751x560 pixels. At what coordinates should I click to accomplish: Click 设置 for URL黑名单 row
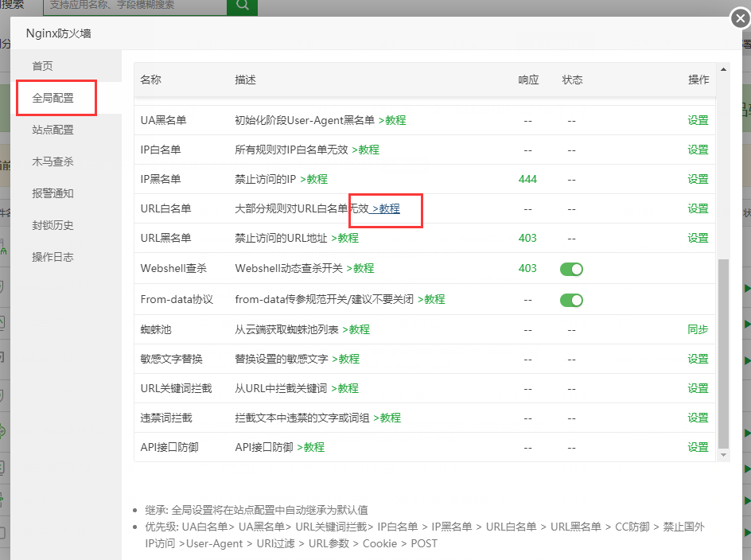coord(698,238)
